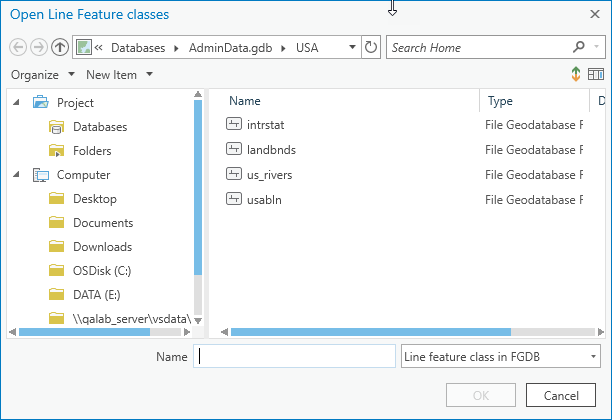The width and height of the screenshot is (612, 420).
Task: Open the Organize menu
Action: 43,75
